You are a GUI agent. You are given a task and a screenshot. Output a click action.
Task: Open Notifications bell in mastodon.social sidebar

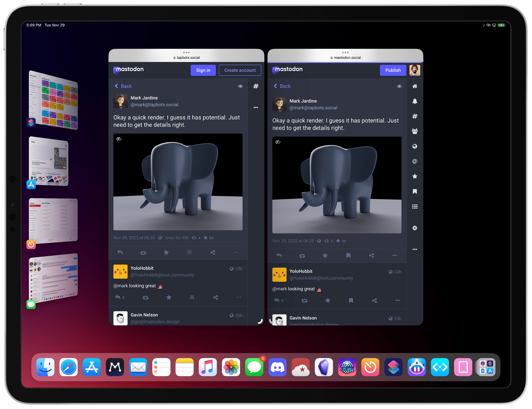tap(415, 101)
